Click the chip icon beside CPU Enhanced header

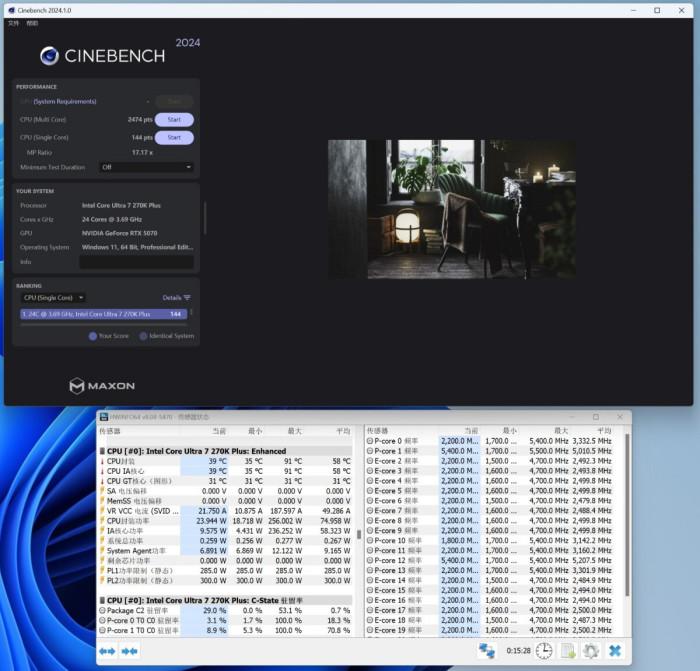[x=102, y=451]
